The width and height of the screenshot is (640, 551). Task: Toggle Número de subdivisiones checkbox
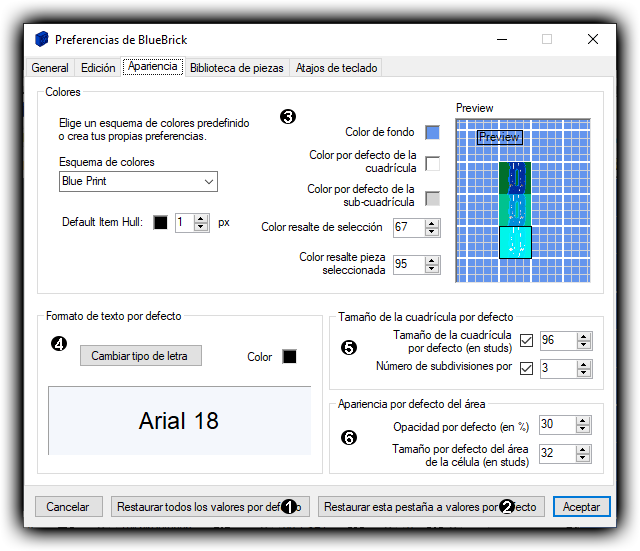click(526, 368)
